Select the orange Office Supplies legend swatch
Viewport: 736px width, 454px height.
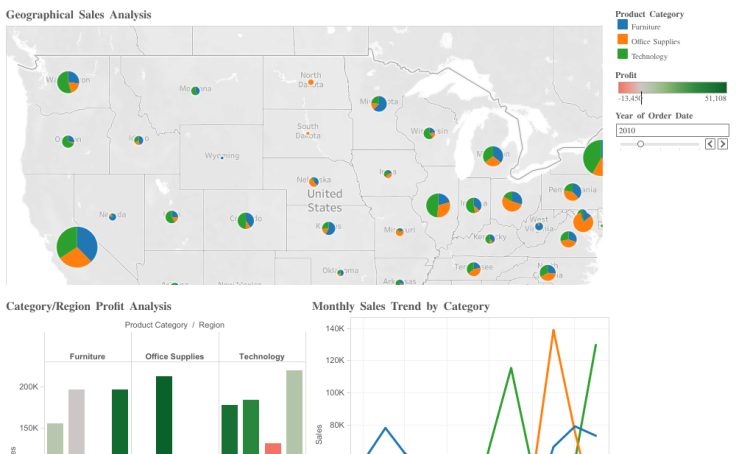(x=622, y=41)
